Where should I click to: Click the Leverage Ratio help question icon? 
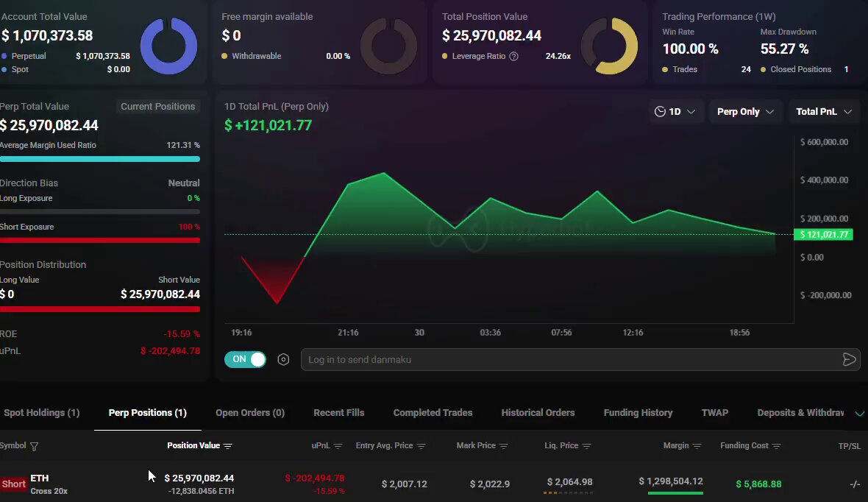513,56
